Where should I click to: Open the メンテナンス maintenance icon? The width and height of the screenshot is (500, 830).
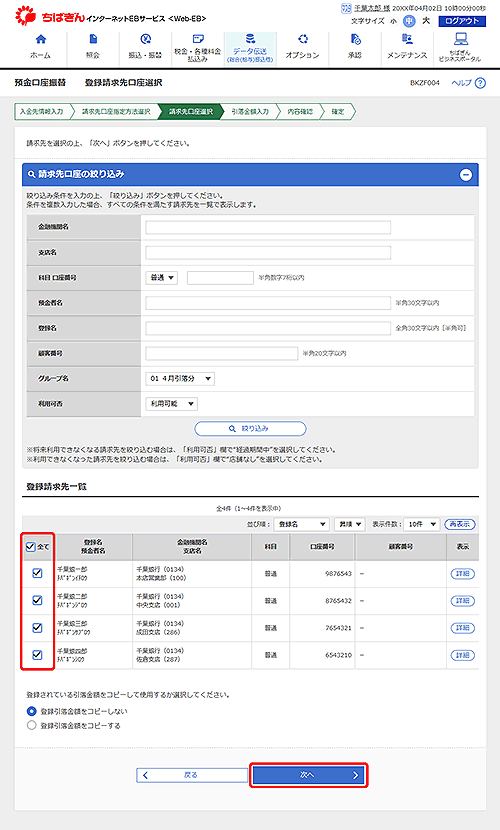pyautogui.click(x=407, y=39)
